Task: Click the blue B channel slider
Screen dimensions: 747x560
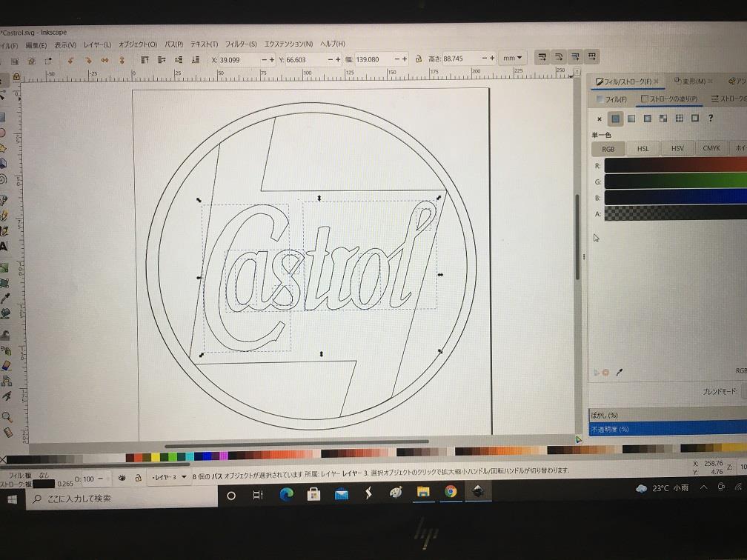Action: point(676,197)
